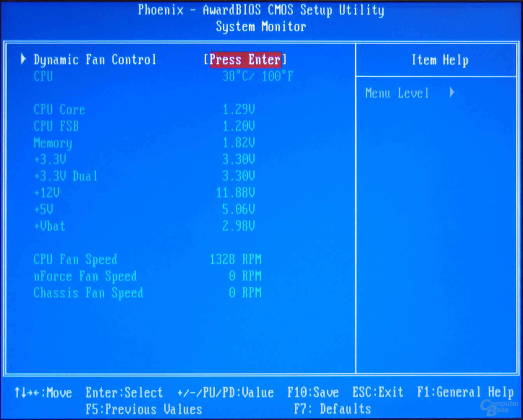
Task: Click the '+/-/PU/PD:Value' hint
Action: pyautogui.click(x=226, y=393)
